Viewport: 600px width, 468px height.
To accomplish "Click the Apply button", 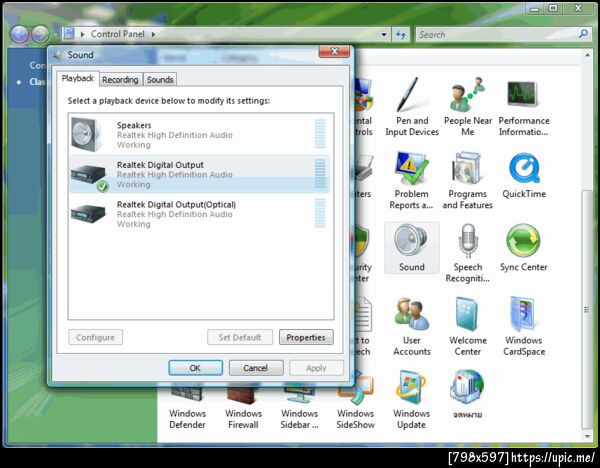I will (316, 368).
